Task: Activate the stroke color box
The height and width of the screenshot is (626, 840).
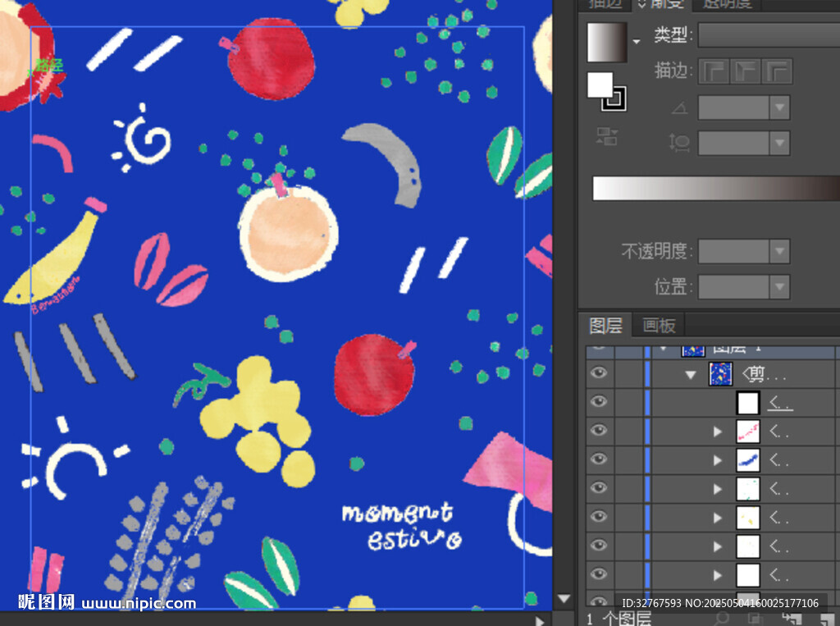Action: (614, 98)
